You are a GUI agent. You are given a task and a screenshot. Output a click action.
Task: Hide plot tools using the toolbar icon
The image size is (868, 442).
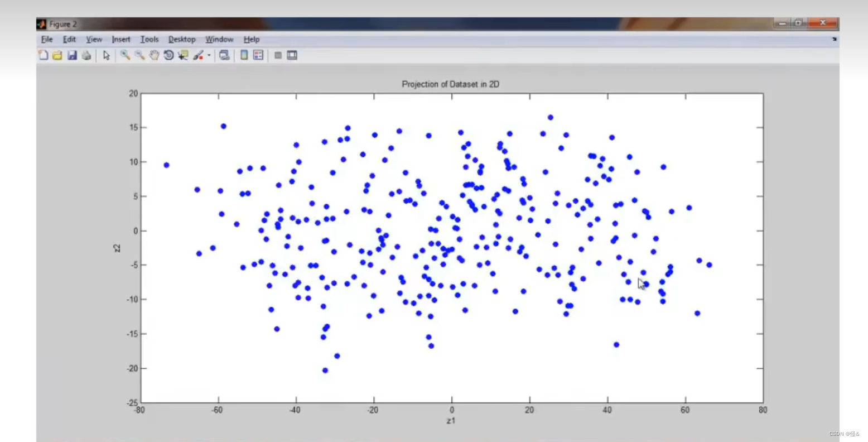pos(278,55)
